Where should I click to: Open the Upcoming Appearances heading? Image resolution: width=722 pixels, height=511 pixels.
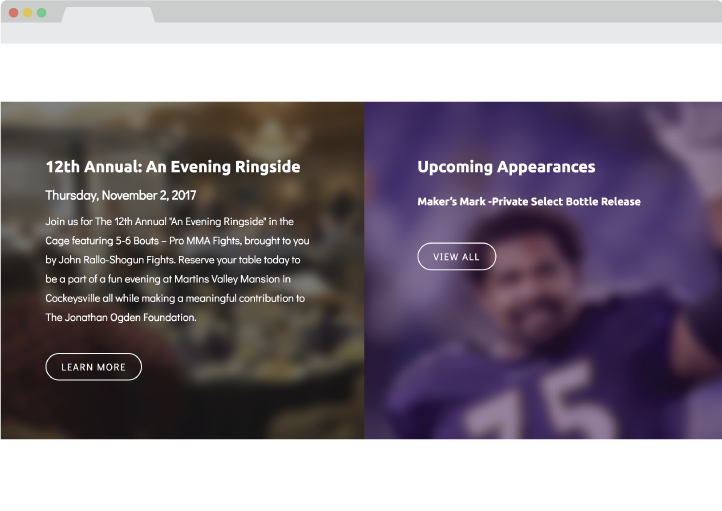click(x=506, y=167)
